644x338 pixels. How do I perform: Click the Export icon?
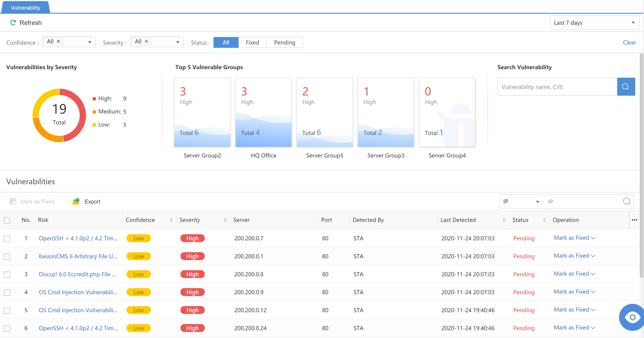click(76, 201)
